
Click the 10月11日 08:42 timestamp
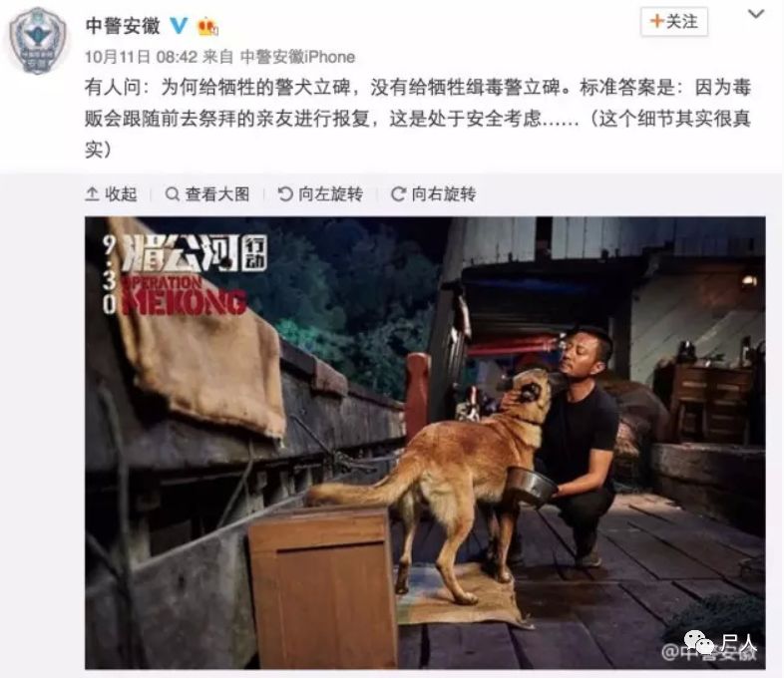[x=141, y=57]
